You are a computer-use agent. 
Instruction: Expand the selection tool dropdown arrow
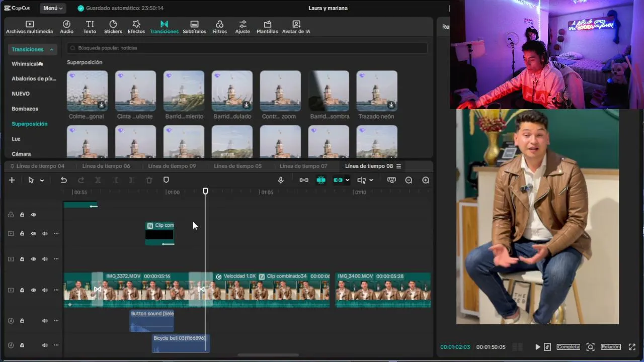[42, 180]
